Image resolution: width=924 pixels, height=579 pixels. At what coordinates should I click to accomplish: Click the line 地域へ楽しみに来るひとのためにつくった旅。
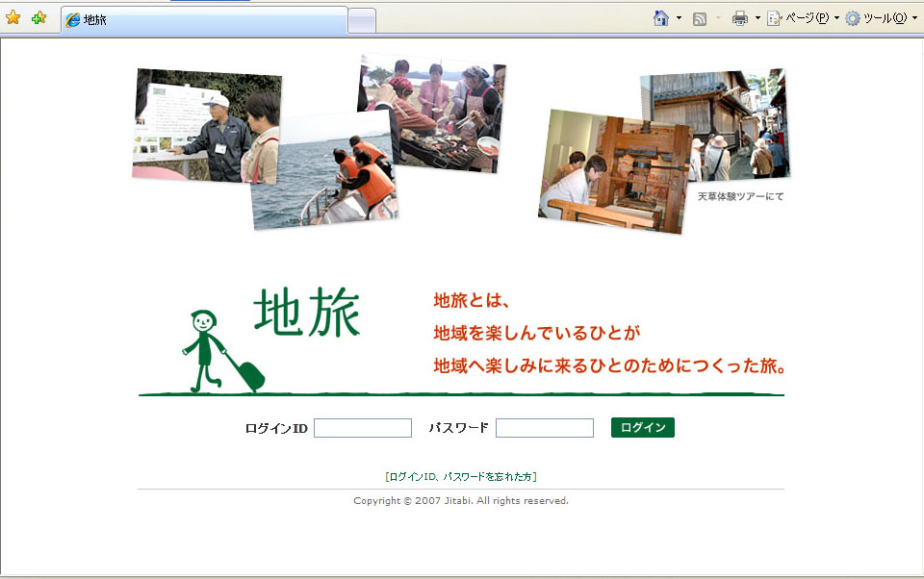[x=610, y=365]
